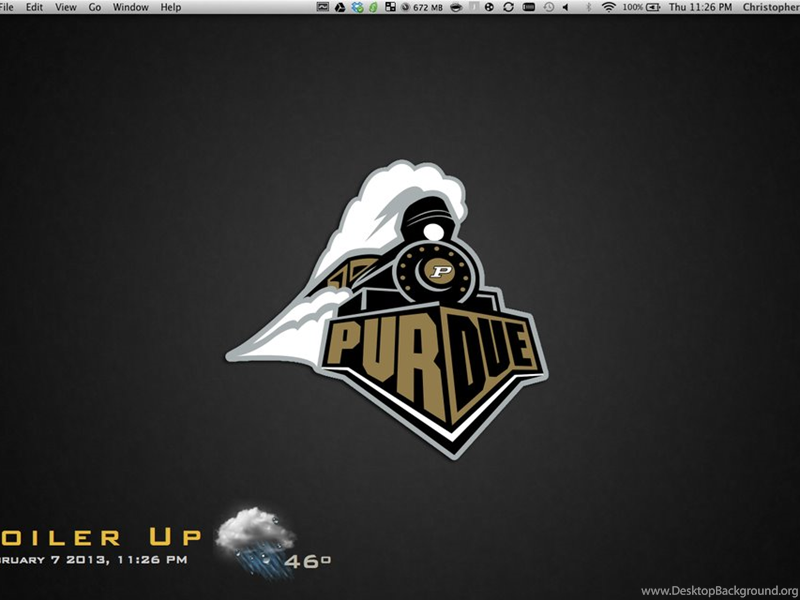Open the Google Drive menu bar icon
Screen dimensions: 800x600
pyautogui.click(x=340, y=7)
